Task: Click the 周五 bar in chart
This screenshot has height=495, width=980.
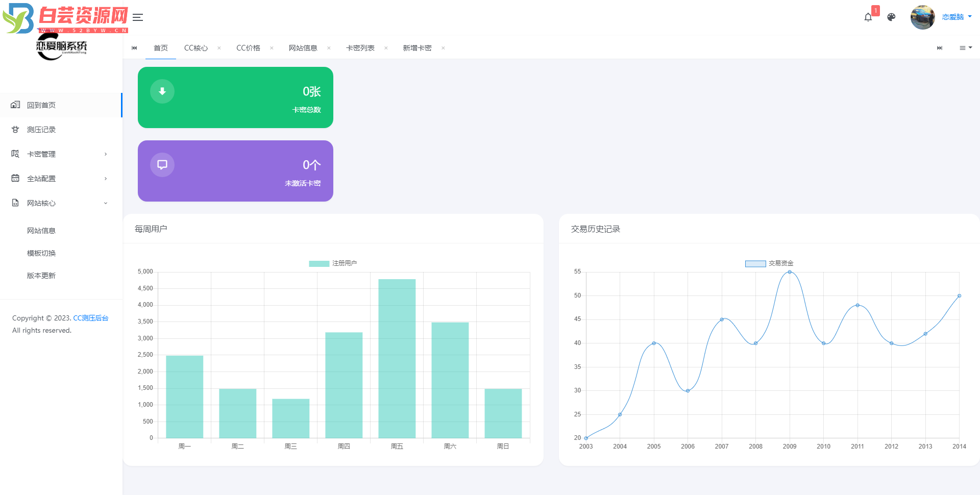Action: tap(397, 358)
